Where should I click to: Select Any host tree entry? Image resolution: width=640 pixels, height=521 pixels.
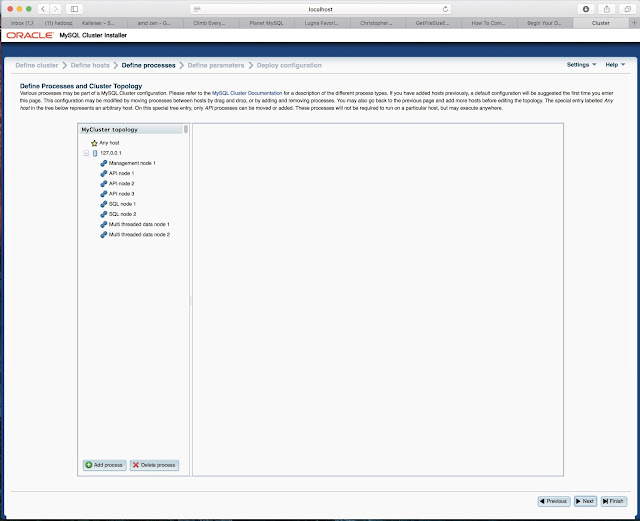[109, 143]
